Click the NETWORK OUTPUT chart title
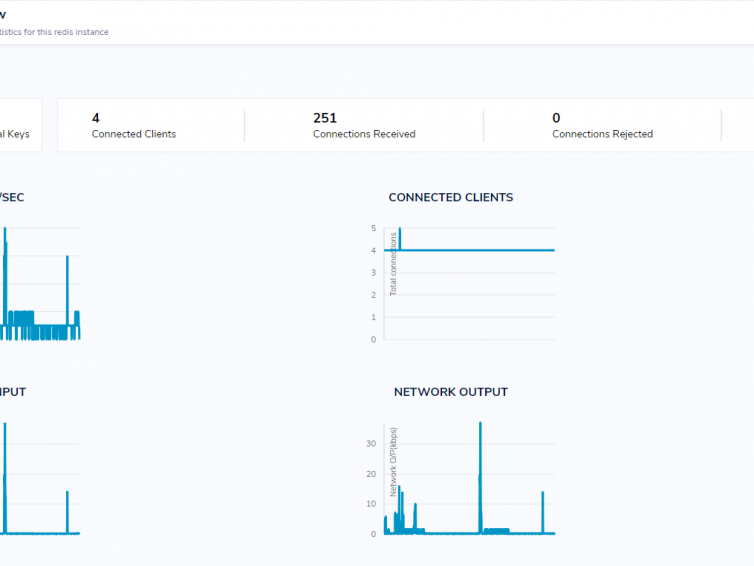 pyautogui.click(x=450, y=392)
